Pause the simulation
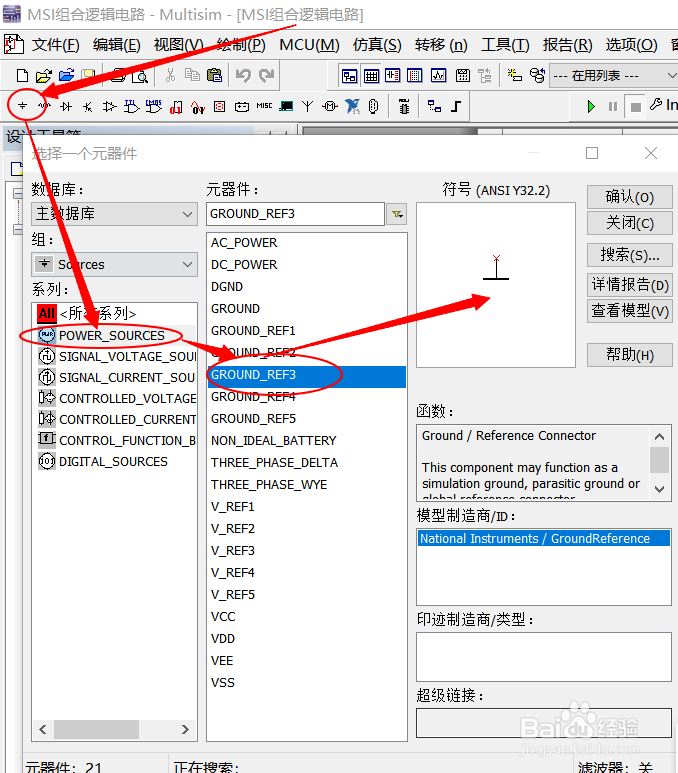This screenshot has width=678, height=773. tap(613, 106)
